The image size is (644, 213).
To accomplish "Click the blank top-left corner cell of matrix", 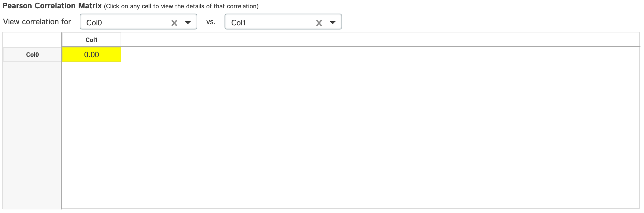I will point(32,40).
